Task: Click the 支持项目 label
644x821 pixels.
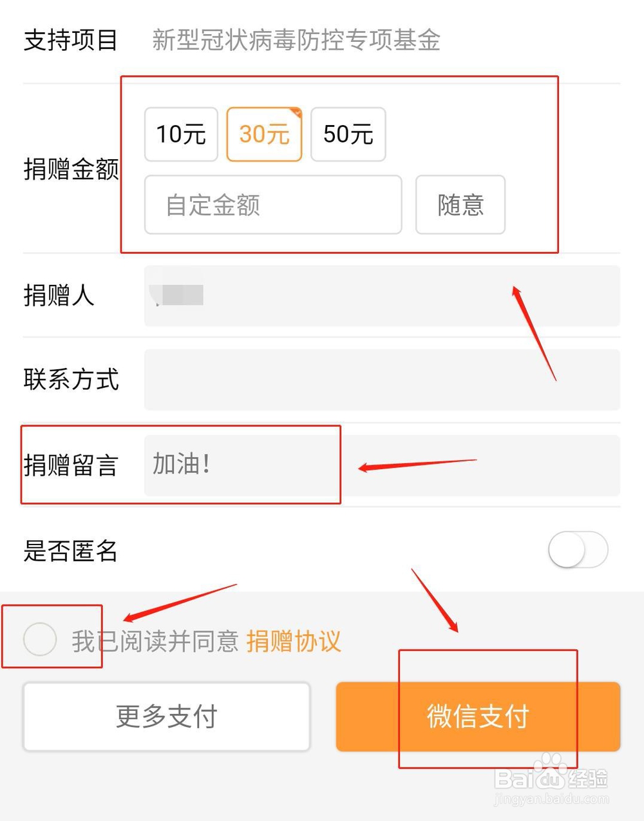Action: click(x=71, y=40)
